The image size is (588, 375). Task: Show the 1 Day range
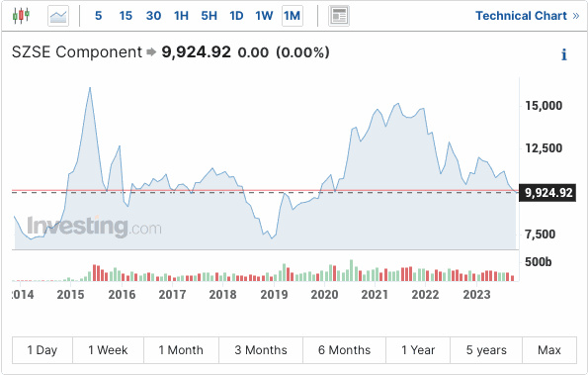[x=42, y=350]
